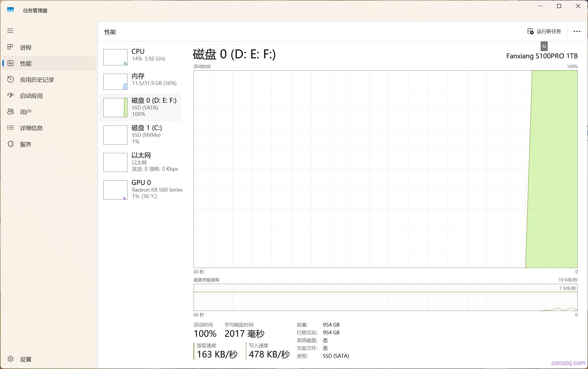Click Radeon RX 580 Series text
The height and width of the screenshot is (369, 588).
coord(157,190)
